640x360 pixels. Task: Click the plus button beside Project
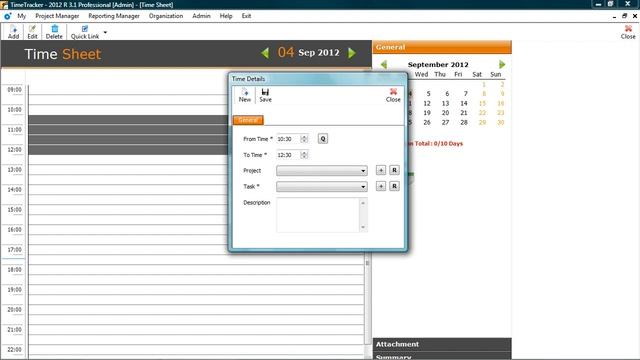tap(381, 170)
